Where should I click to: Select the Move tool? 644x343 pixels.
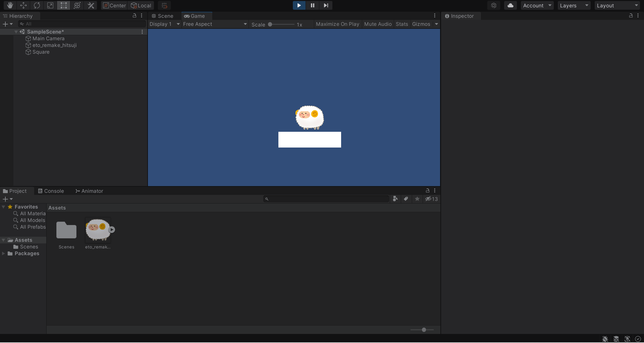[x=23, y=5]
